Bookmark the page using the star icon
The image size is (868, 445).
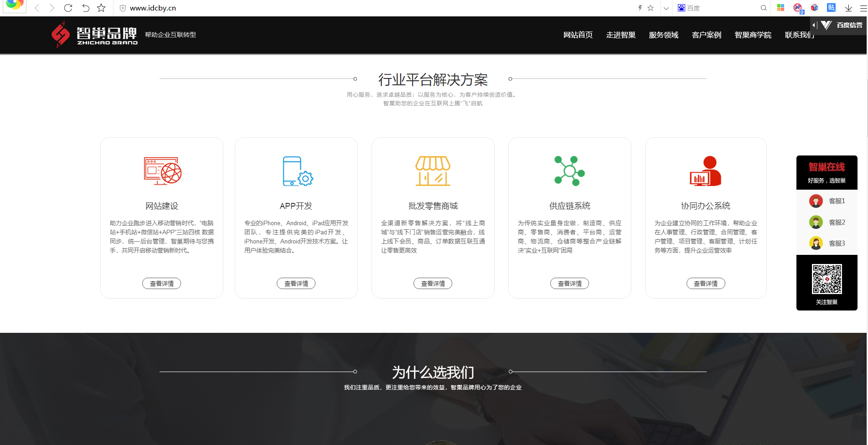pos(651,8)
